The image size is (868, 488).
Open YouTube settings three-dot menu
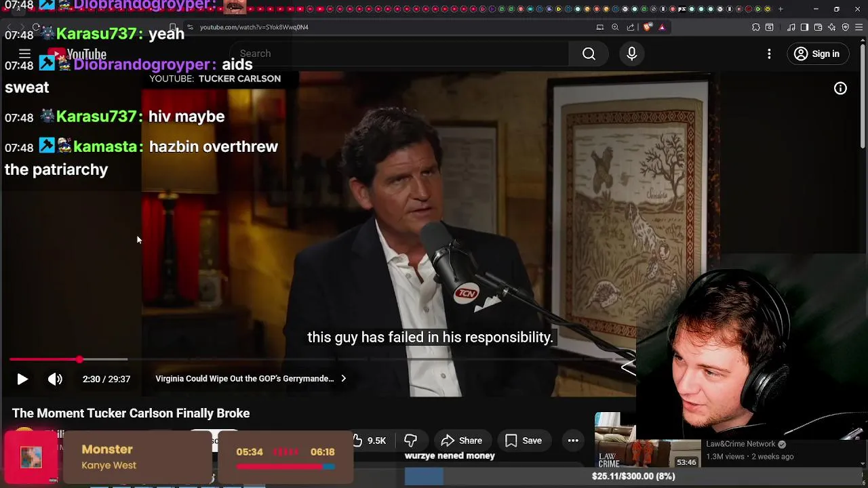click(769, 54)
